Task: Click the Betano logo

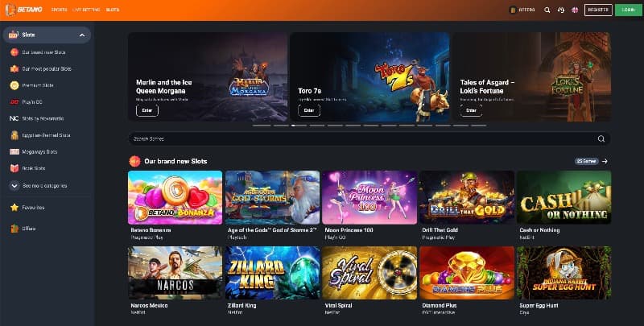Action: 24,10
